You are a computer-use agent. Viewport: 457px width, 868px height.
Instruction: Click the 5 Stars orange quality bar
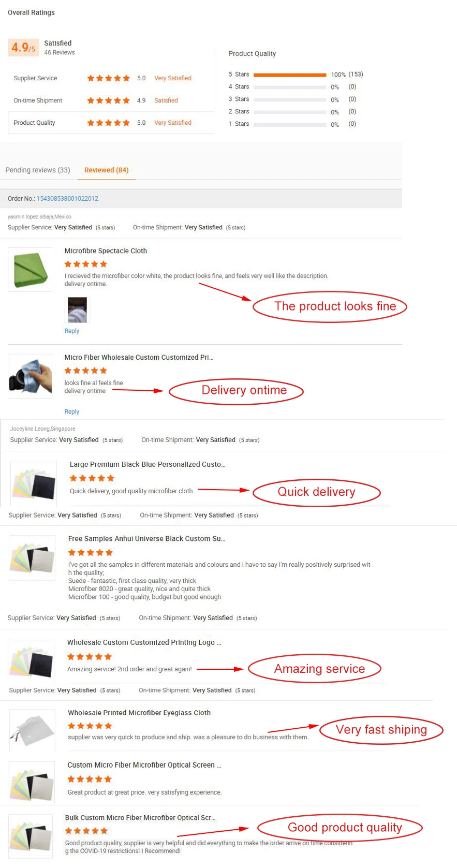(x=290, y=75)
